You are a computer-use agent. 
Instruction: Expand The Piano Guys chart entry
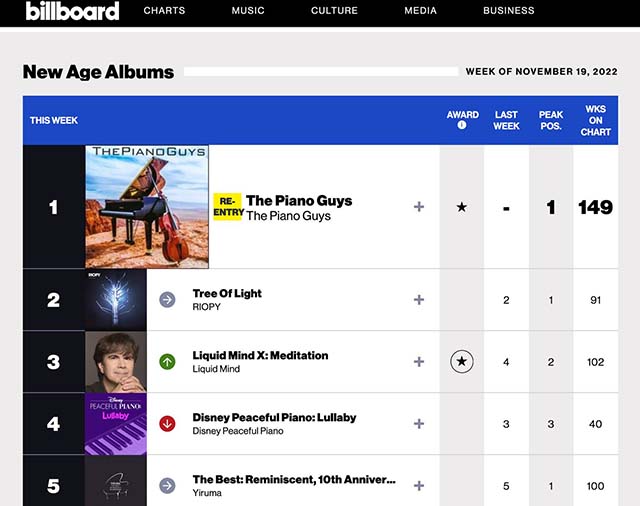coord(419,207)
